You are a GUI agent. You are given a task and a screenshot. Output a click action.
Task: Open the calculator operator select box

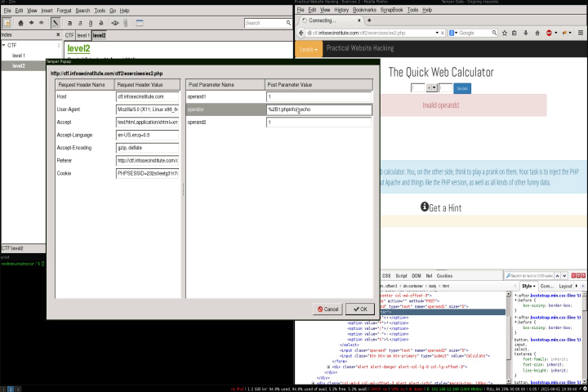coord(432,87)
